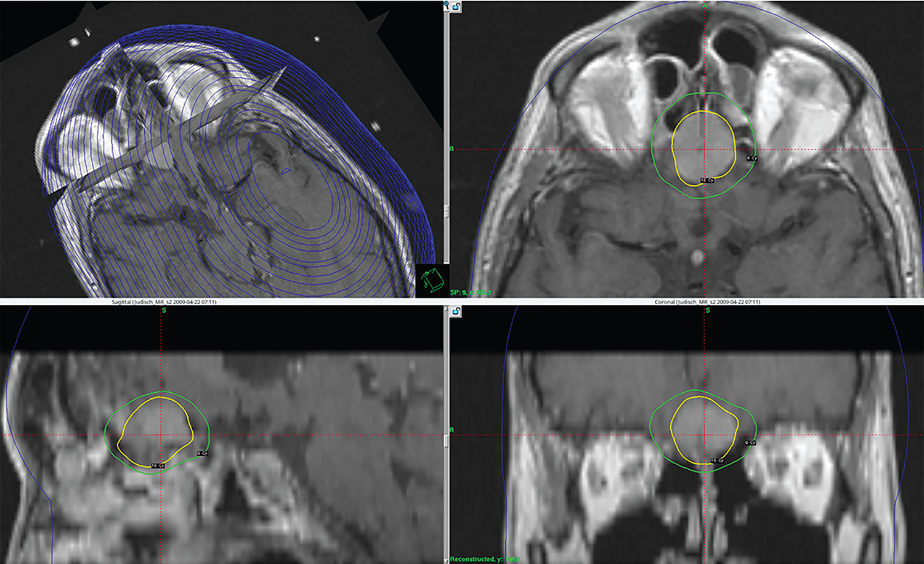This screenshot has width=924, height=564.
Task: Click the Coronal view title text
Action: tap(707, 302)
